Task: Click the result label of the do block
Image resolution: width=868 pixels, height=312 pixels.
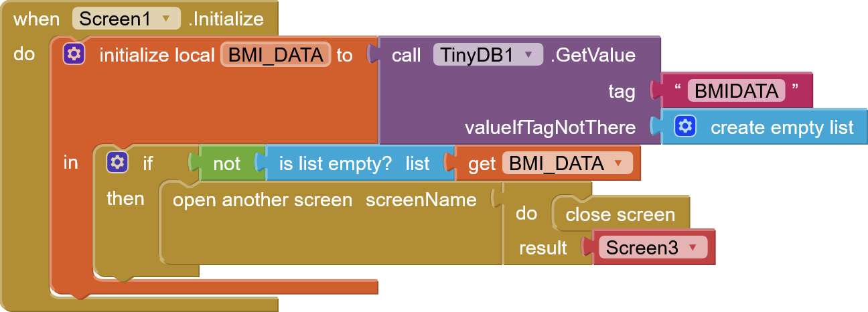Action: (x=542, y=248)
